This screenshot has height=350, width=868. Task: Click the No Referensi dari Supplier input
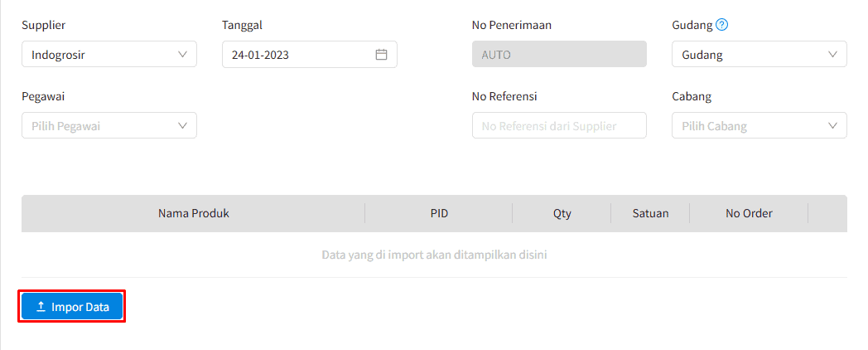pyautogui.click(x=559, y=125)
